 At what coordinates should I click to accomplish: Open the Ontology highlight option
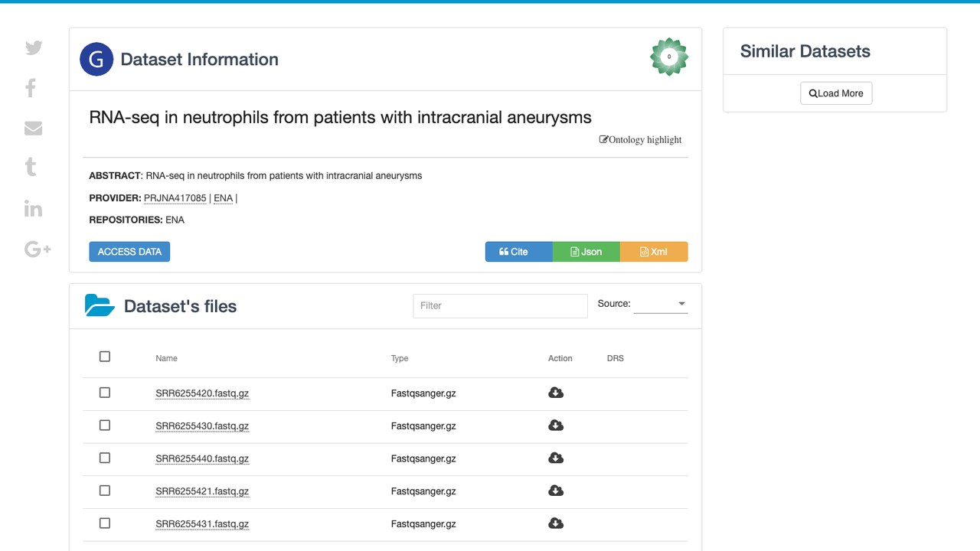tap(640, 139)
